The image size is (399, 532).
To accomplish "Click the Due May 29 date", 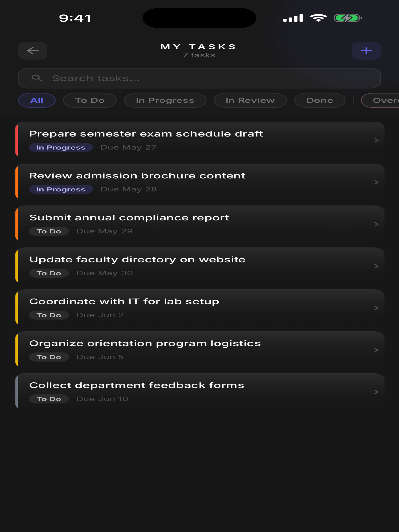I will (x=105, y=231).
